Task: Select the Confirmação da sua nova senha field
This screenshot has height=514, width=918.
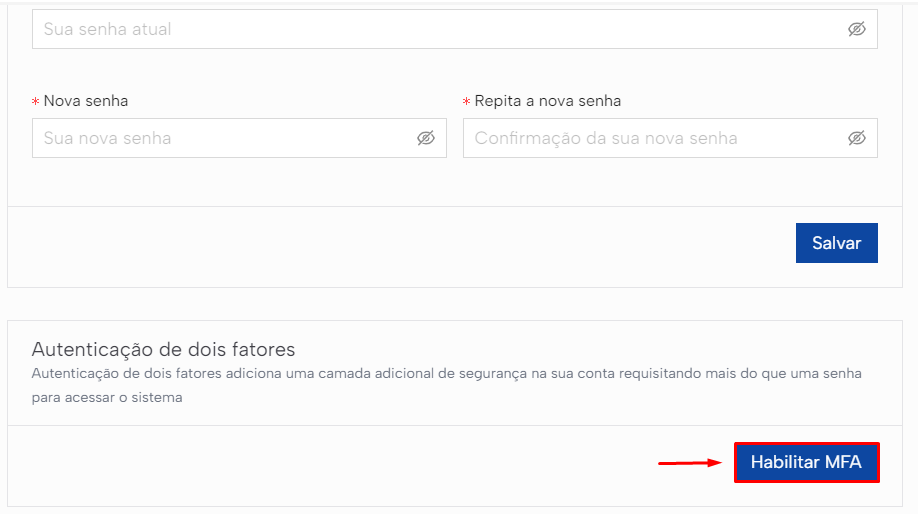Action: pyautogui.click(x=670, y=138)
